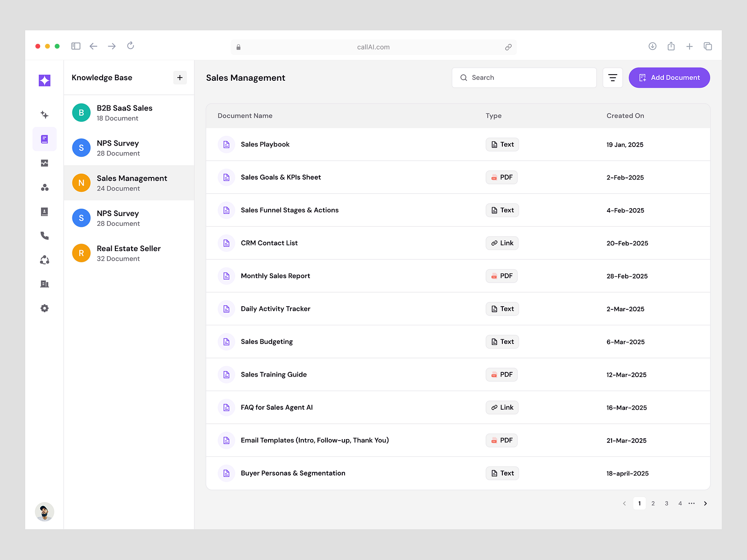Open the address book icon in sidebar
Viewport: 747px width, 560px height.
(44, 211)
